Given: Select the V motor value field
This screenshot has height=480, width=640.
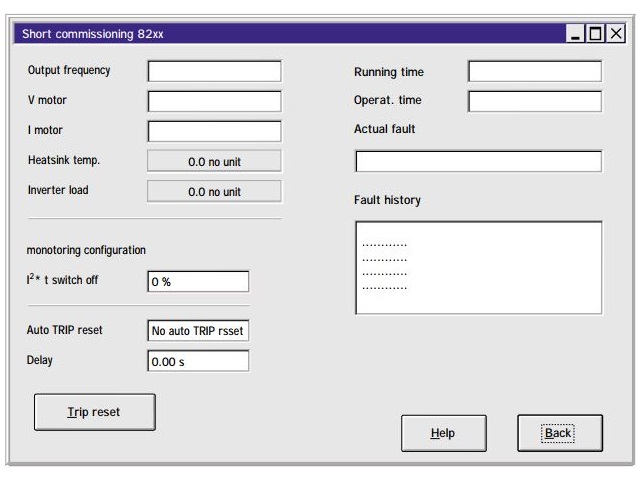Looking at the screenshot, I should point(214,101).
